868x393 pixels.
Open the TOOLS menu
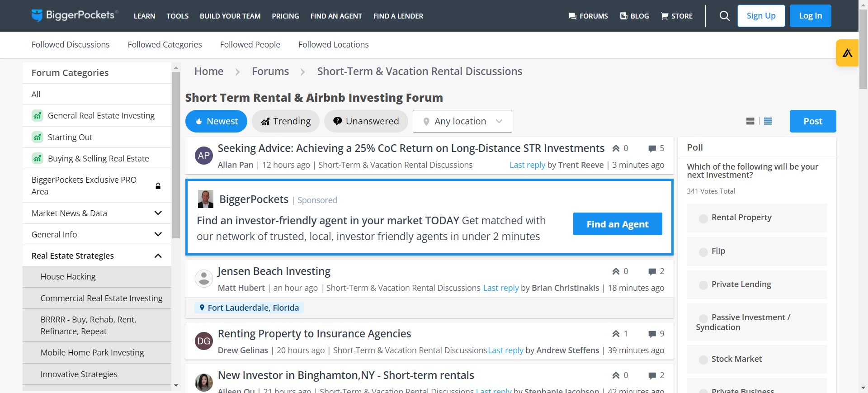tap(177, 16)
